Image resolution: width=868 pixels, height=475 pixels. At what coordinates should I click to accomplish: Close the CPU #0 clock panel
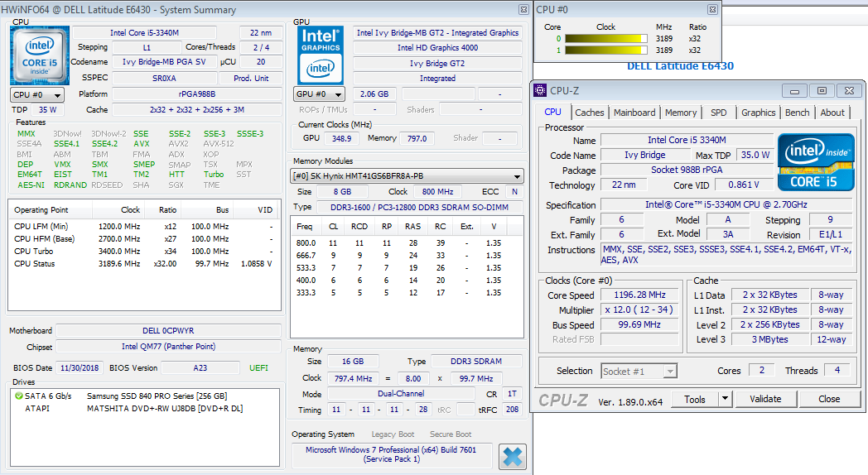click(x=712, y=9)
